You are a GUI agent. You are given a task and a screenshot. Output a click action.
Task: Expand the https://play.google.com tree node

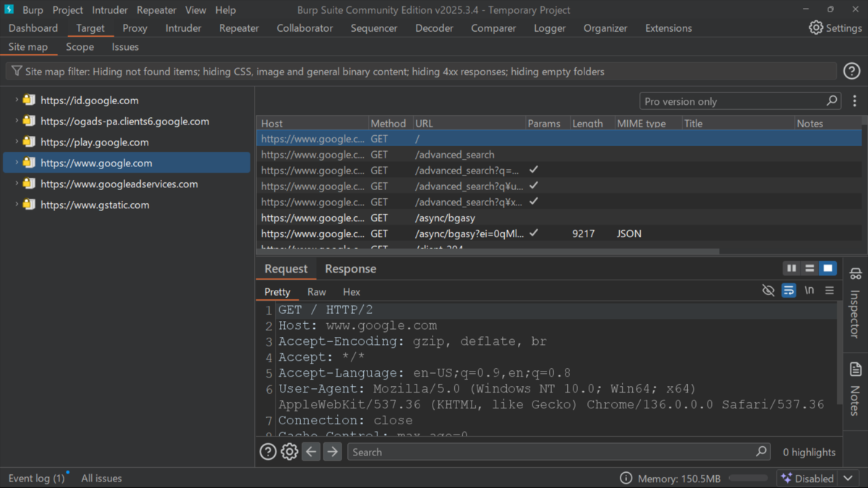[17, 142]
